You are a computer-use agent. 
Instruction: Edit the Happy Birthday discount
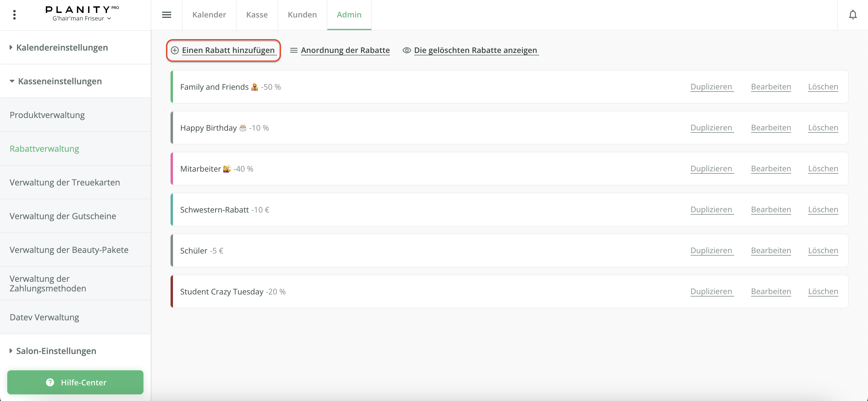[x=771, y=128]
